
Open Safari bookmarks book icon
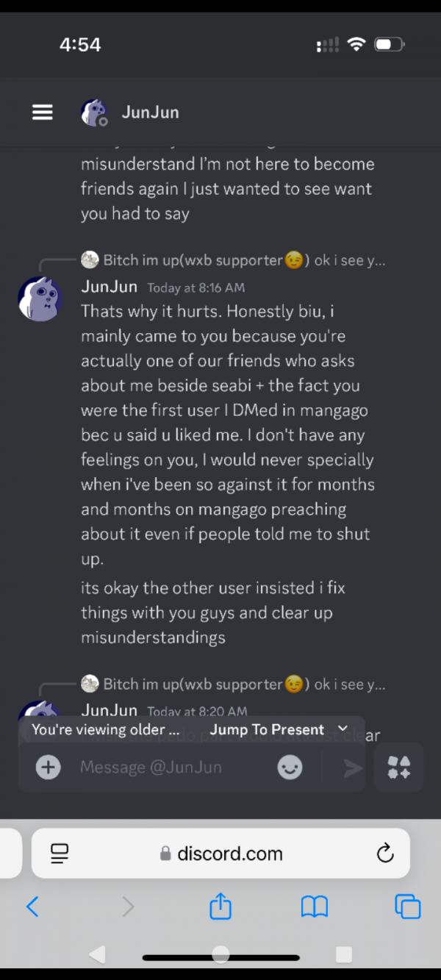click(315, 907)
